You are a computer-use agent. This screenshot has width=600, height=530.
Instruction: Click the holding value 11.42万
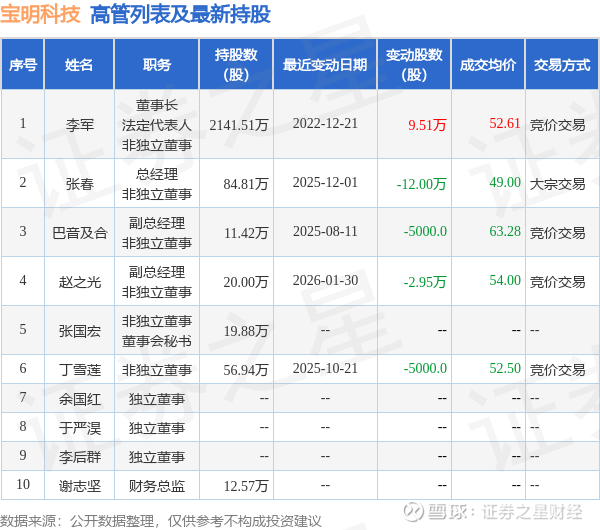point(246,233)
